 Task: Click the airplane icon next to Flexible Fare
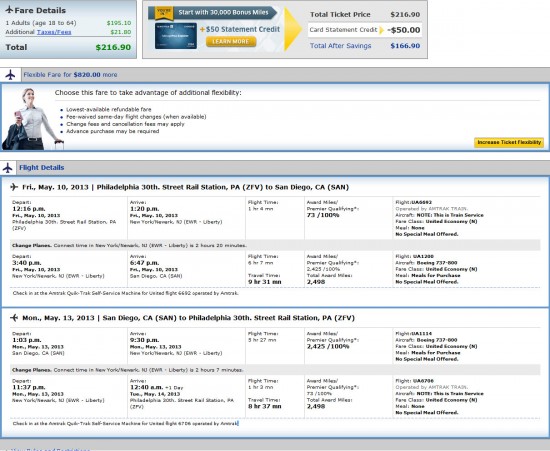click(10, 75)
